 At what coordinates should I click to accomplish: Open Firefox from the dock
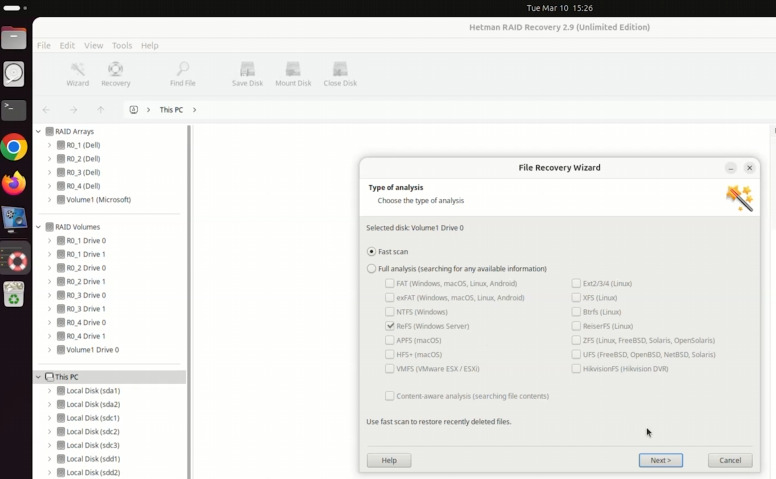click(14, 184)
